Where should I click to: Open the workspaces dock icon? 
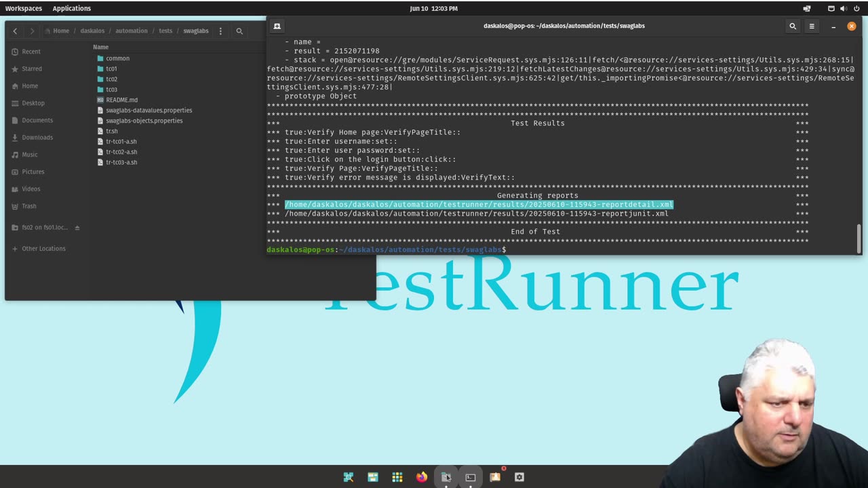373,477
